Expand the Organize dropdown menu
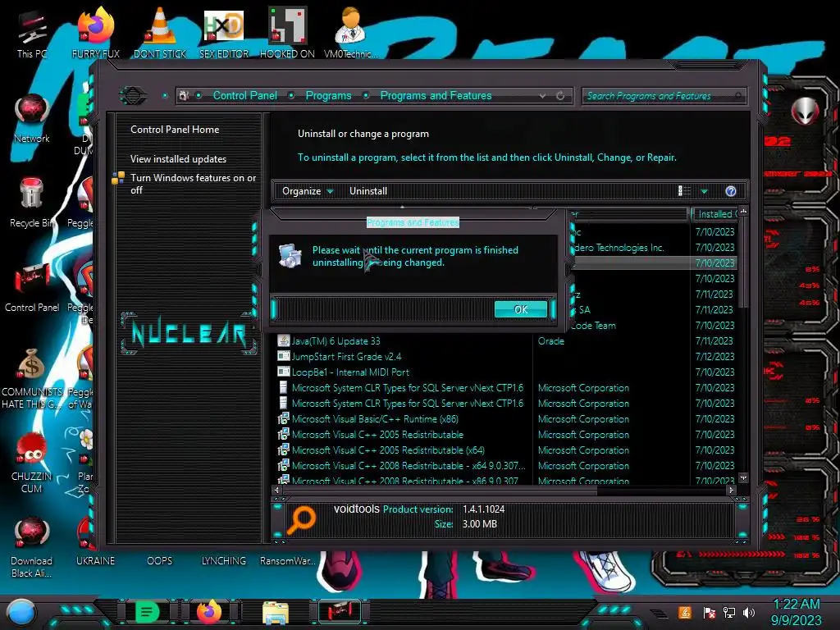Image resolution: width=840 pixels, height=630 pixels. click(308, 191)
